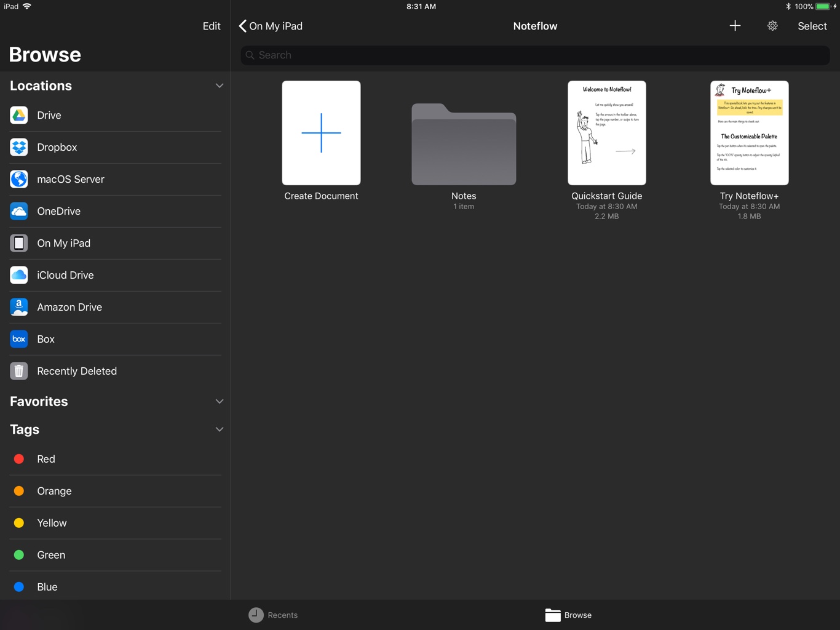840x630 pixels.
Task: Click the iCloud Drive label
Action: point(65,275)
